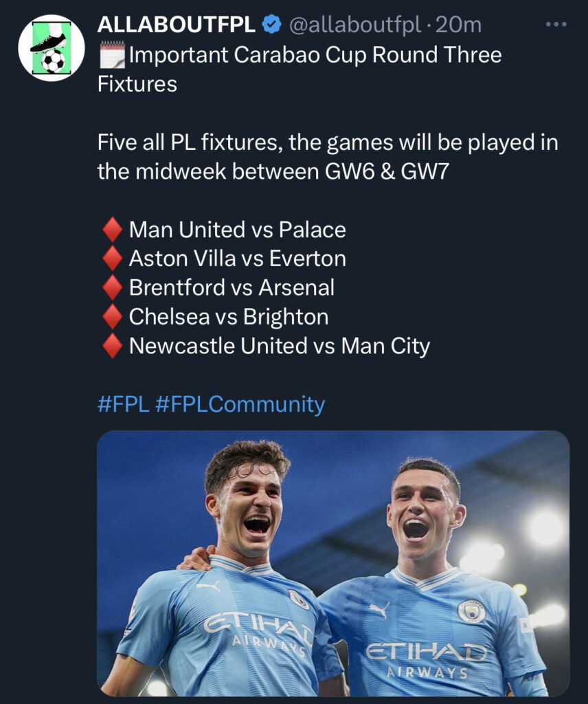
Task: Follow the #FPLCommunity hashtag link
Action: pos(240,404)
